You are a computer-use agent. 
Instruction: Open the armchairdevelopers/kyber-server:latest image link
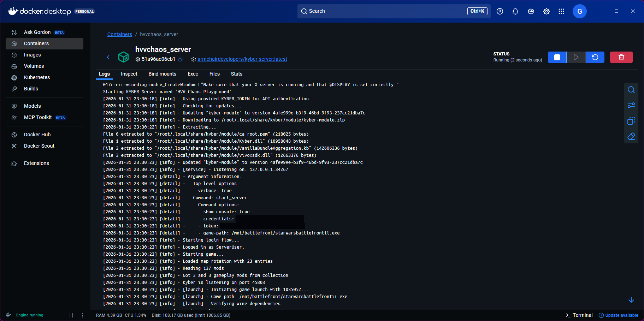tap(242, 59)
